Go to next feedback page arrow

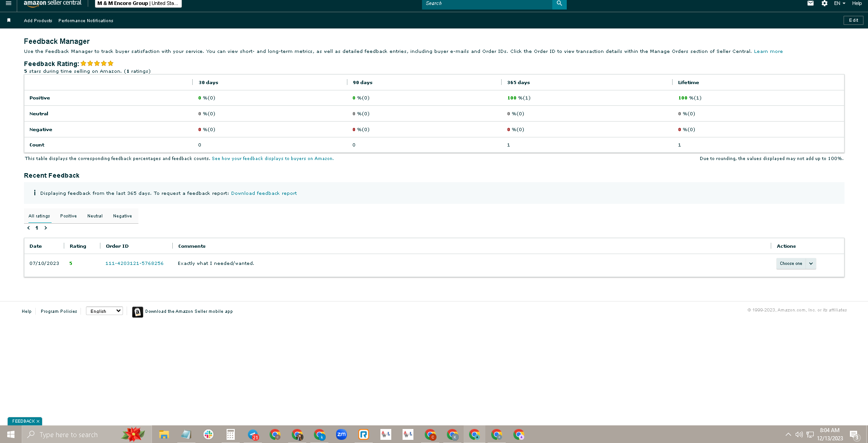coord(46,228)
